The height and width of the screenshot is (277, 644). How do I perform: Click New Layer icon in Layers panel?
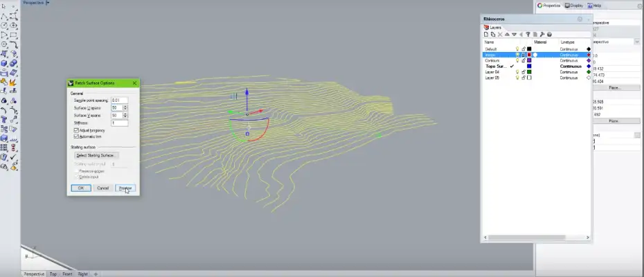486,35
